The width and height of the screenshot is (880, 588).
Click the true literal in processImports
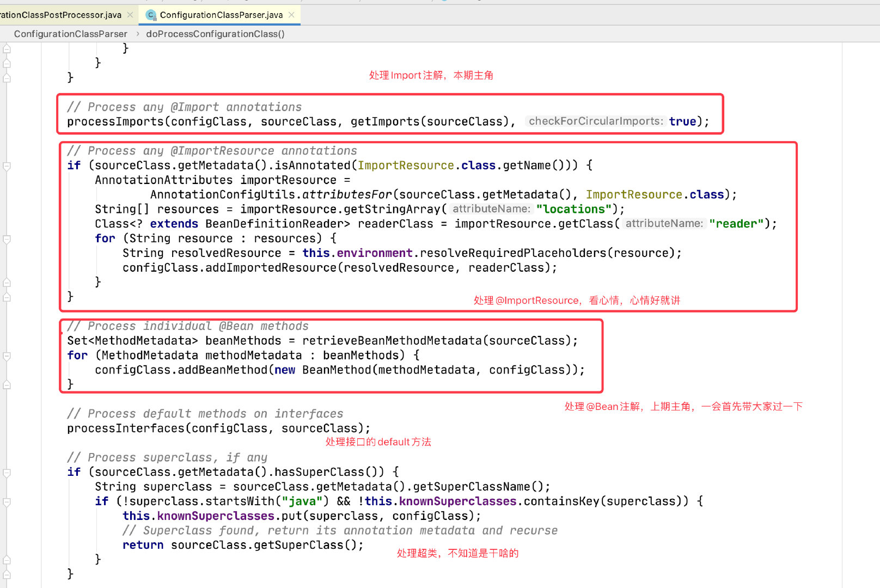(x=682, y=121)
